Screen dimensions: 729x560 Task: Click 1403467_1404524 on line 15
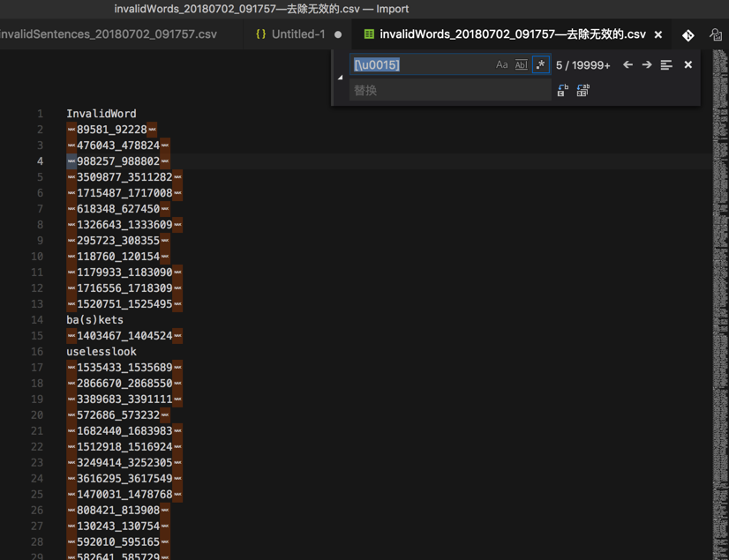click(x=124, y=335)
